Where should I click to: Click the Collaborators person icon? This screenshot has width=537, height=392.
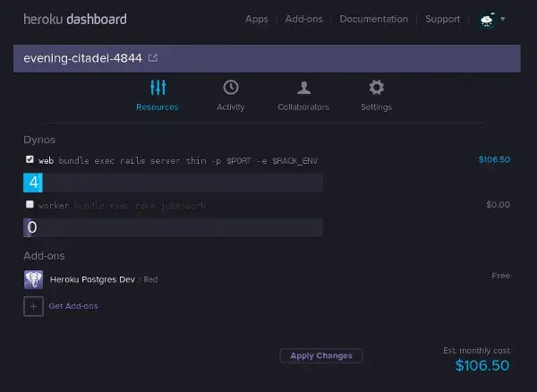(x=303, y=88)
